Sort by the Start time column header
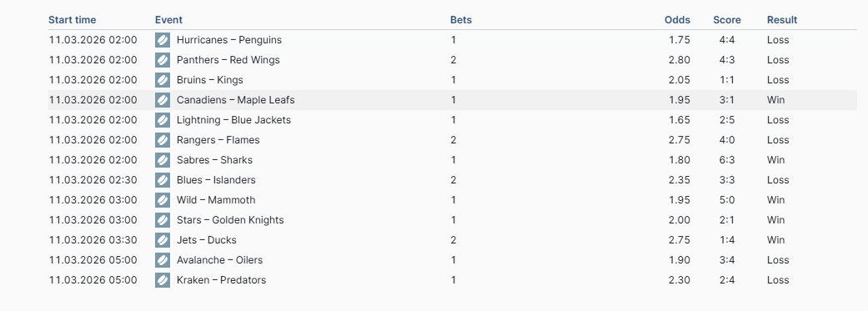 click(72, 20)
